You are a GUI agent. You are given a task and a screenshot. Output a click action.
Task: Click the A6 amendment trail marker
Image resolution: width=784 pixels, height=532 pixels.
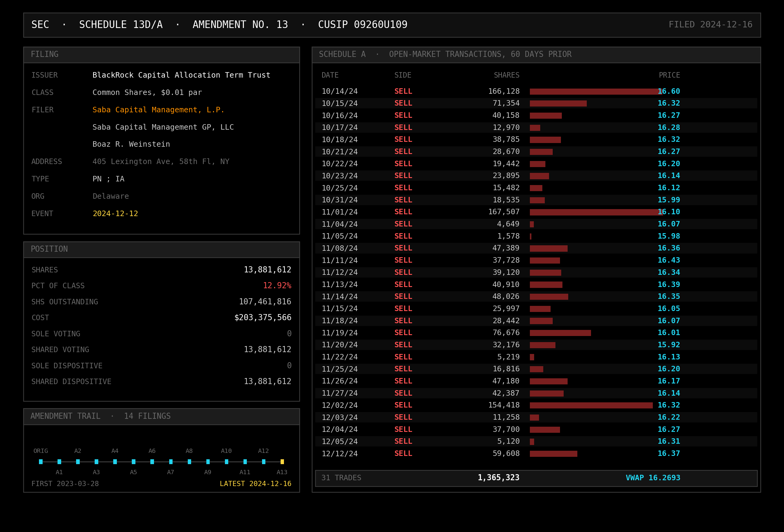point(152,461)
